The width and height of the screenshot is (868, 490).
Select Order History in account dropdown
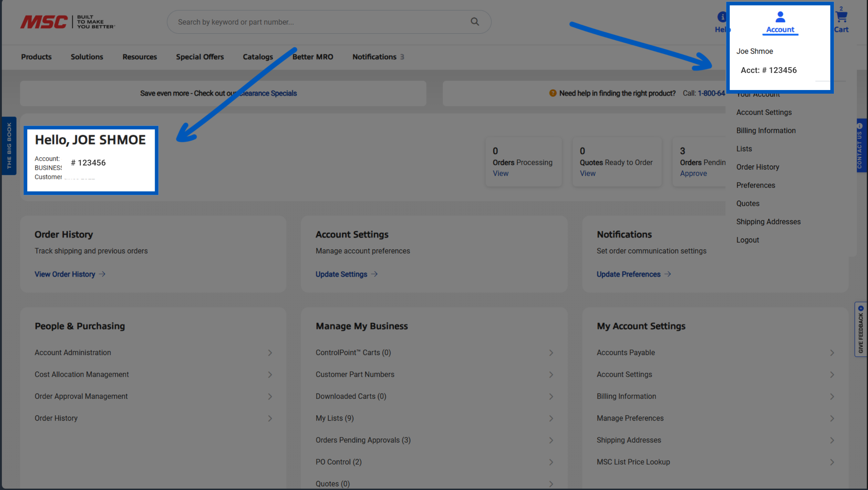click(758, 167)
